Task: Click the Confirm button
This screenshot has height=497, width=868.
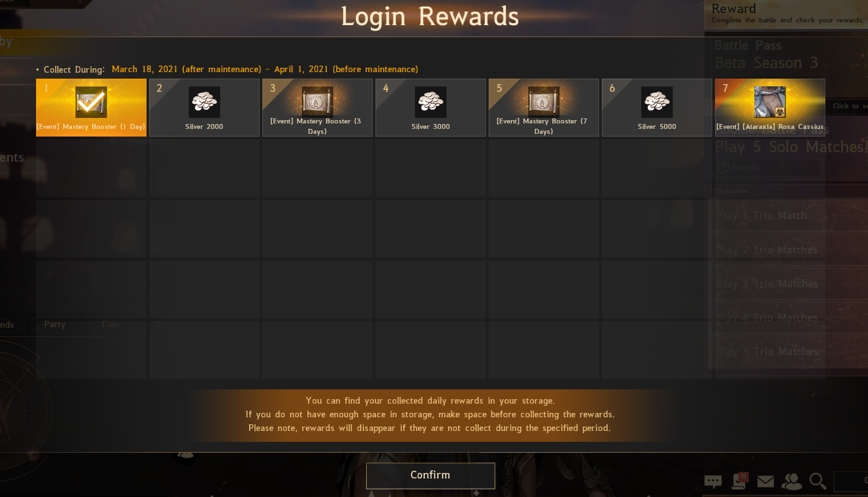Action: click(x=431, y=476)
